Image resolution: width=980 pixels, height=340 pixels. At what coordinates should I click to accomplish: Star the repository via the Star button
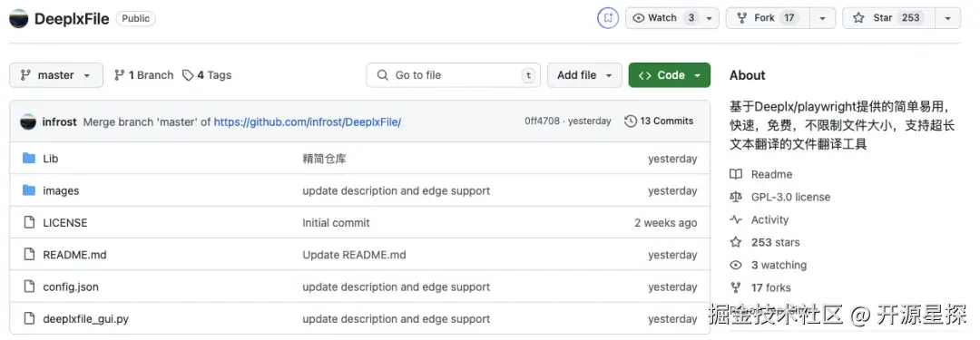[x=888, y=18]
